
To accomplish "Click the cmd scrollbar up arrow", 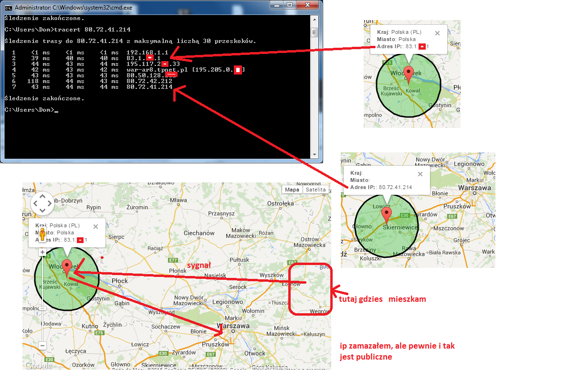I will point(314,19).
